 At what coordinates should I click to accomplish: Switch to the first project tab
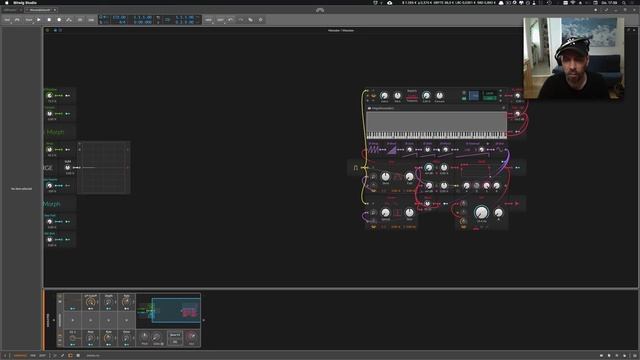(x=10, y=10)
